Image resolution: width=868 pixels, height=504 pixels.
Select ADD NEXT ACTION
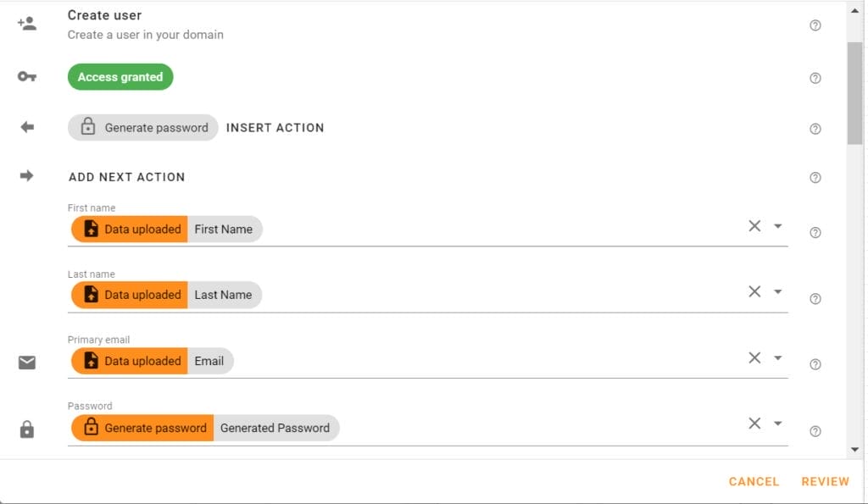pos(126,177)
